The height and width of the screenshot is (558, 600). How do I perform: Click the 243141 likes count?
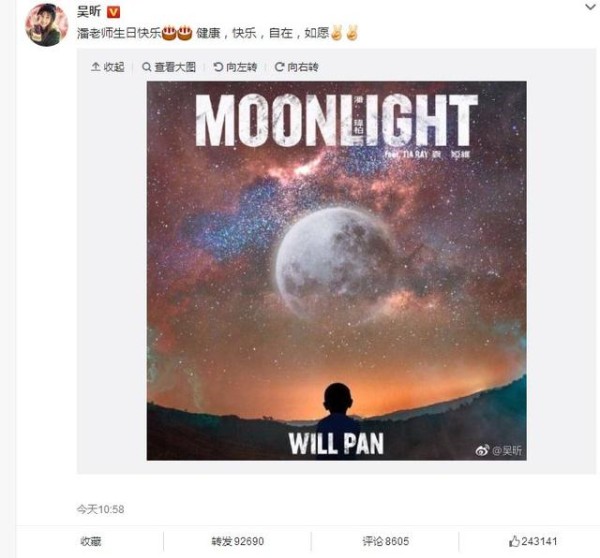click(539, 541)
